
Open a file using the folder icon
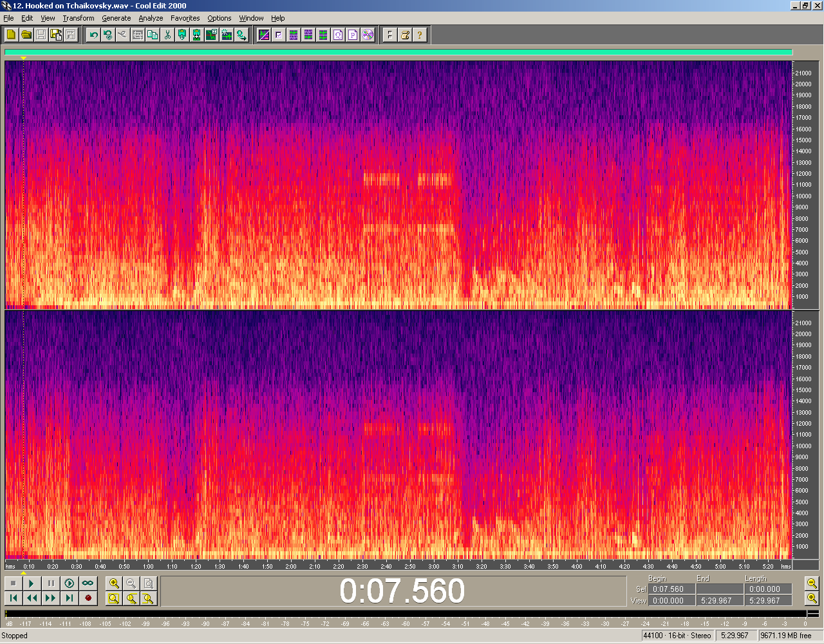(x=26, y=35)
